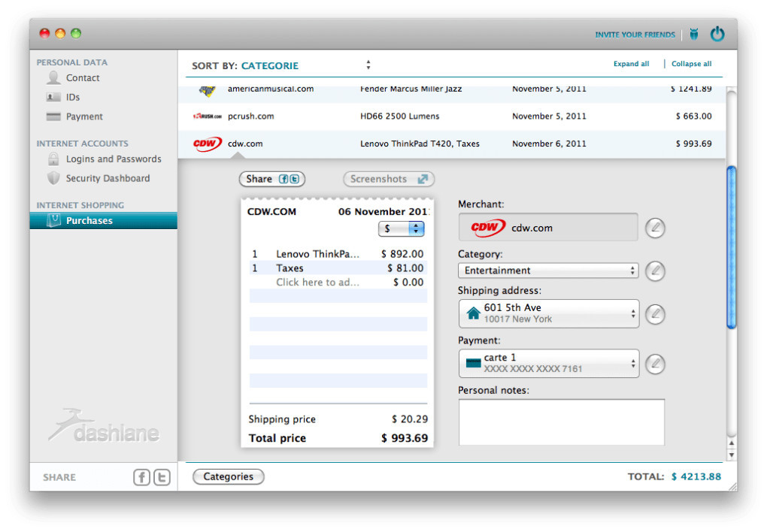
Task: Click the americanmusical.com merchant logo
Action: point(208,91)
